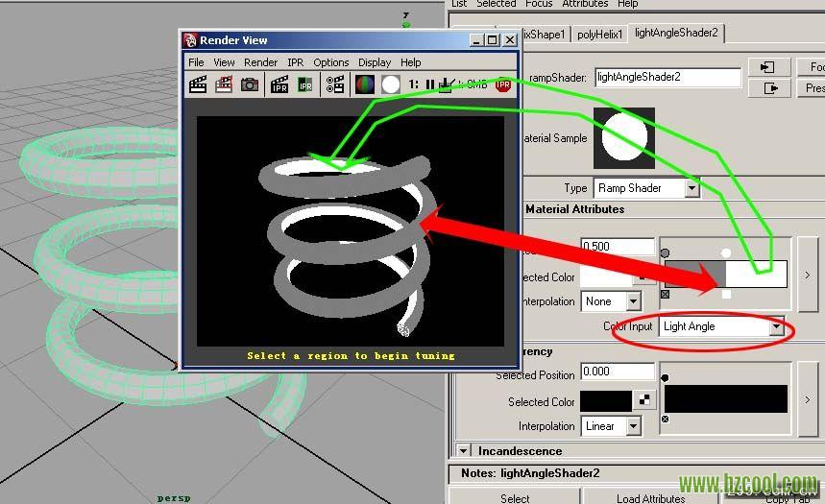Click the Presets button beside rampShader field
The width and height of the screenshot is (825, 504).
click(811, 88)
